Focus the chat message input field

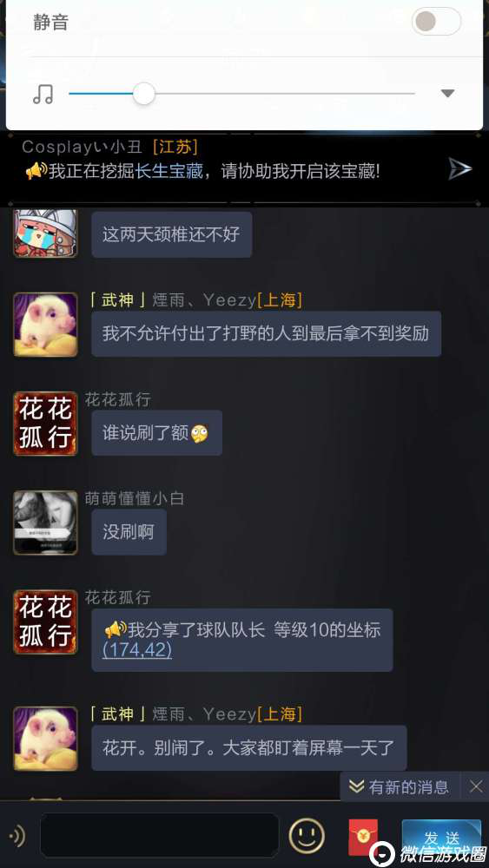pos(159,835)
